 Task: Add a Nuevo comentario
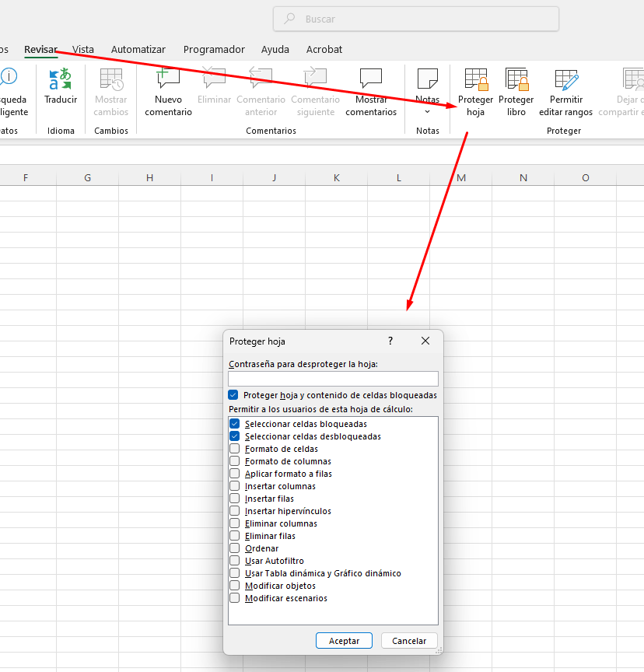[x=168, y=79]
